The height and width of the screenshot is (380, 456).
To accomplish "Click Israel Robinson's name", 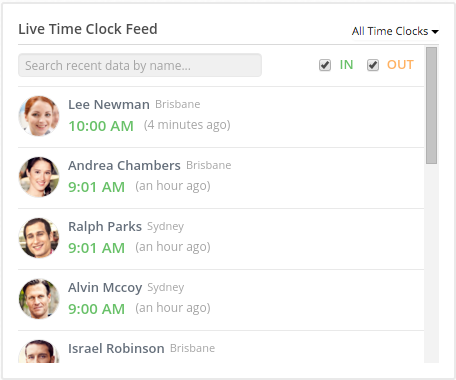I will pos(116,349).
